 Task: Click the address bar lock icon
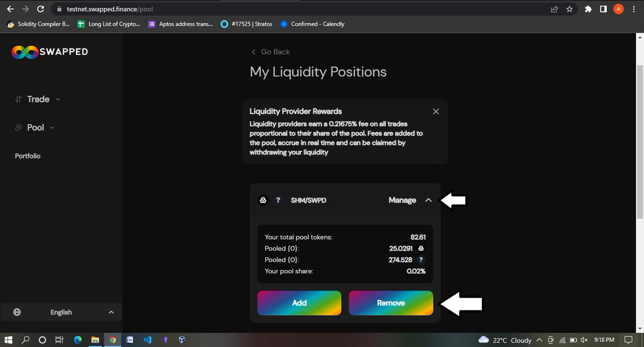[60, 9]
